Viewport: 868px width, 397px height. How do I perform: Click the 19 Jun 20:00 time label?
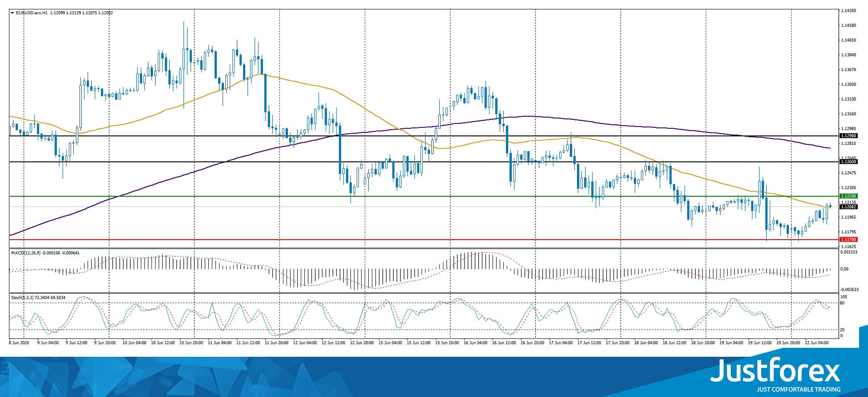[788, 343]
